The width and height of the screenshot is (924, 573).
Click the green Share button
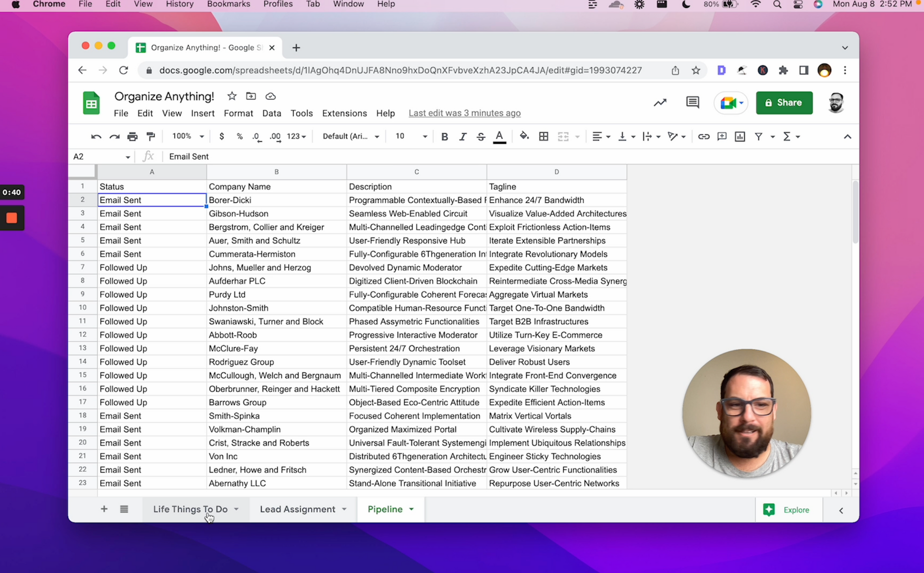point(784,103)
